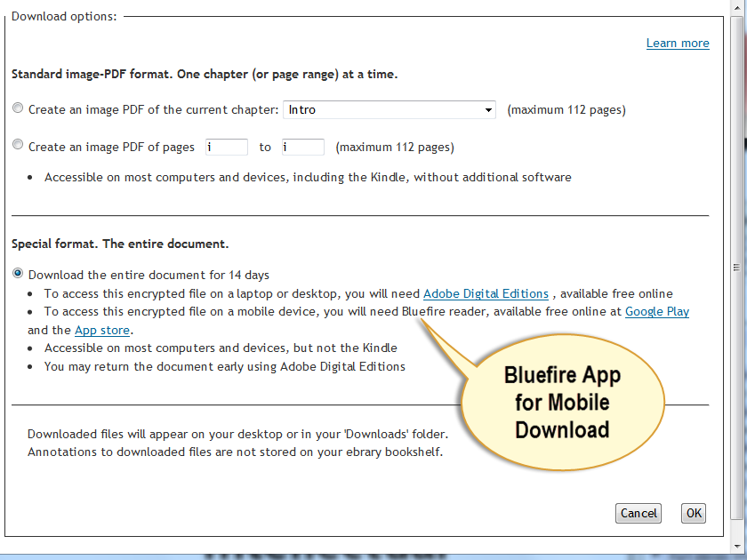This screenshot has width=747, height=560.
Task: Open the 'Learn more' link
Action: pyautogui.click(x=678, y=43)
